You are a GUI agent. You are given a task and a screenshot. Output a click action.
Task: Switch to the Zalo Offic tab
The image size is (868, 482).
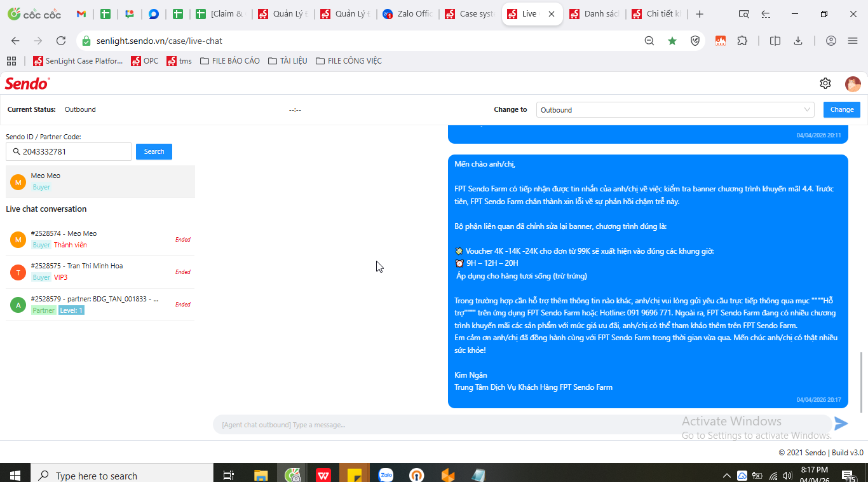point(407,14)
